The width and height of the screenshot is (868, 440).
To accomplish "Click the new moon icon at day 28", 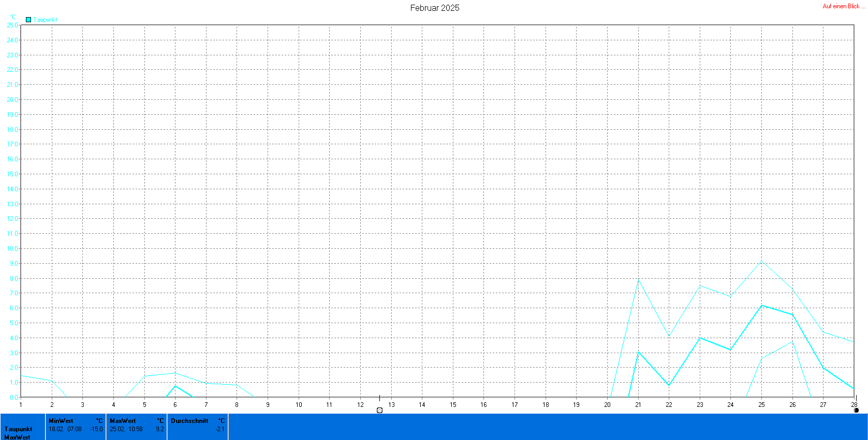I will pos(856,410).
